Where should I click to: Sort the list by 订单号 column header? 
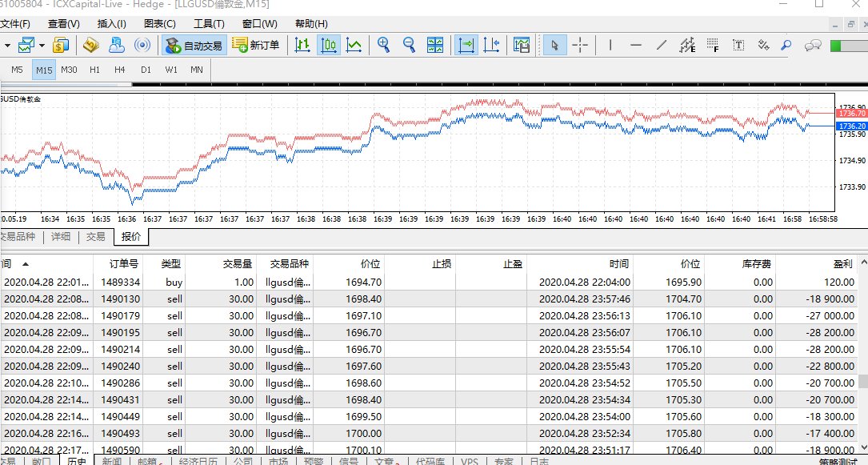123,263
